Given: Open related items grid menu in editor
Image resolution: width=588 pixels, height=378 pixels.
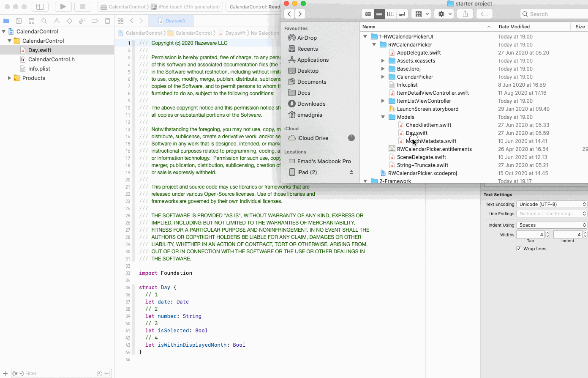Looking at the screenshot, I should (x=120, y=21).
